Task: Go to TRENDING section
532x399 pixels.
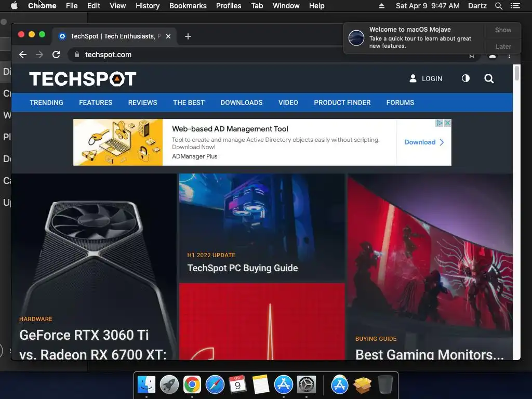Action: coord(46,102)
